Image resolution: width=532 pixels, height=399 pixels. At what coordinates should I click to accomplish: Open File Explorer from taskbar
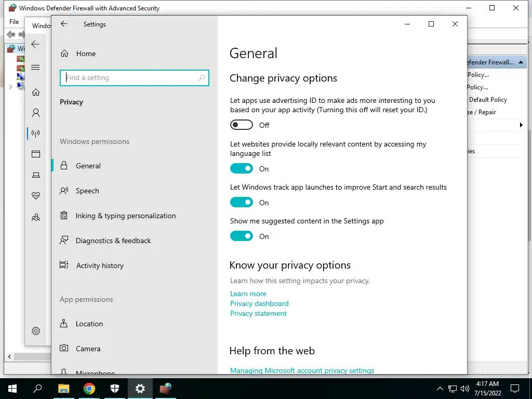click(63, 389)
